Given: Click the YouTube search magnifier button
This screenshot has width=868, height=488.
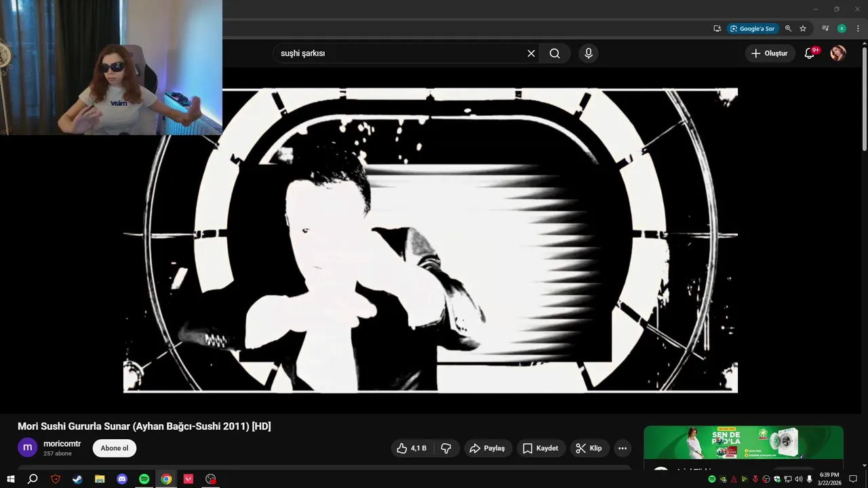Looking at the screenshot, I should coord(555,54).
